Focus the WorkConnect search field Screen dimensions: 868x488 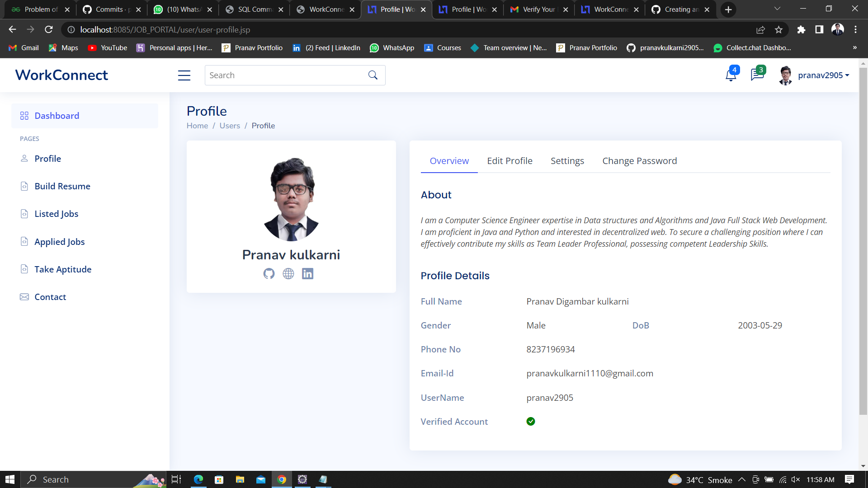tap(286, 75)
